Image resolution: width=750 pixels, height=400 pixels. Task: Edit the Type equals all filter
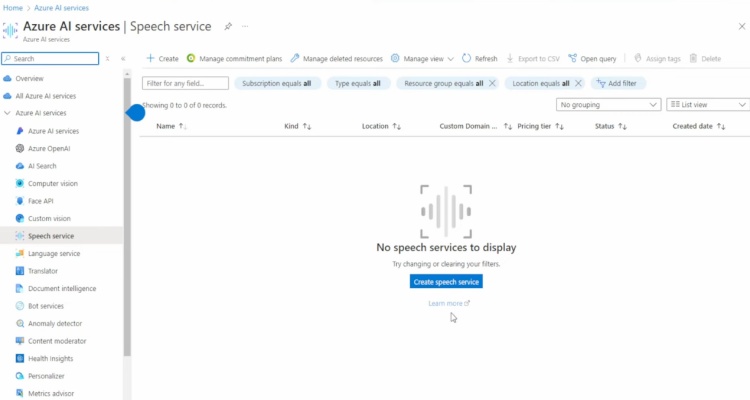[358, 83]
